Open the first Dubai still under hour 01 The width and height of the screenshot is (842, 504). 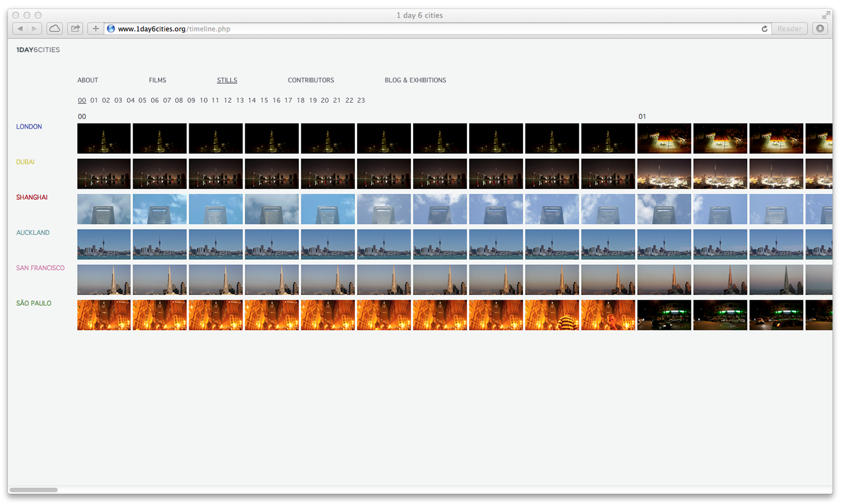coord(664,174)
